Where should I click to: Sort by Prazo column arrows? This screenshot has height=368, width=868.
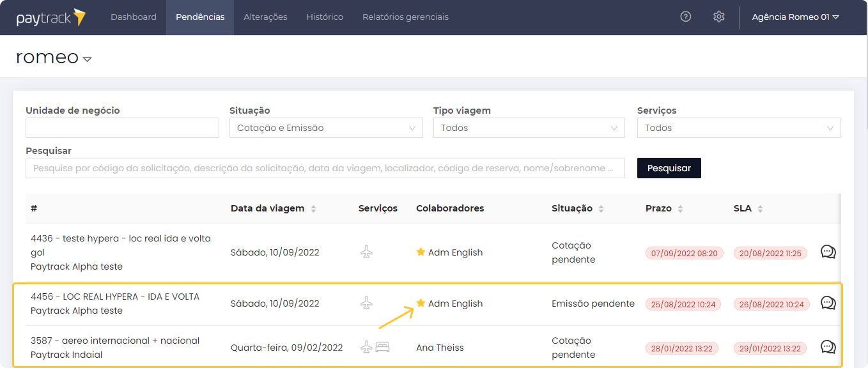click(x=680, y=209)
